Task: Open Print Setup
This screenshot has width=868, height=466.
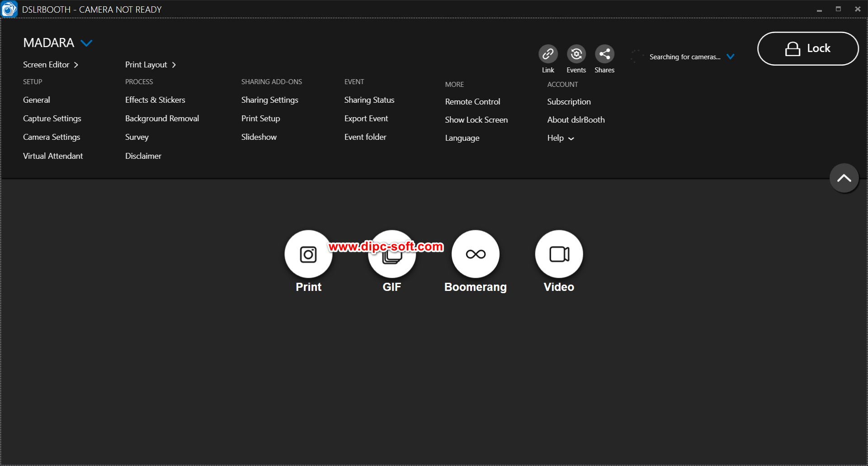Action: [261, 119]
